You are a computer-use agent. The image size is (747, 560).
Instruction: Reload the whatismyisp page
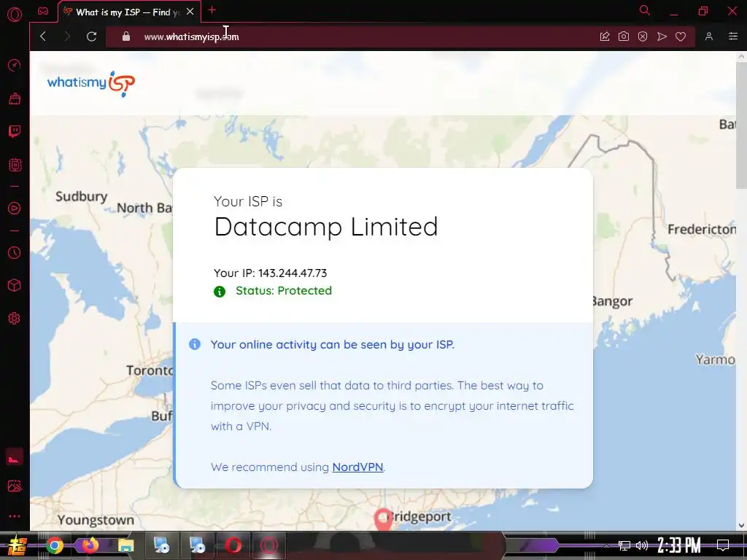tap(91, 36)
